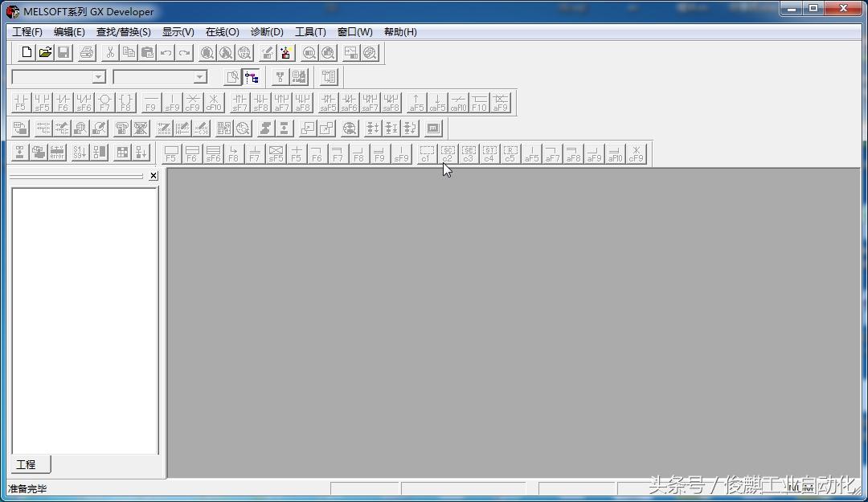Screen dimensions: 868x502
Task: Click the ST c4 step attribute button
Action: (x=489, y=153)
